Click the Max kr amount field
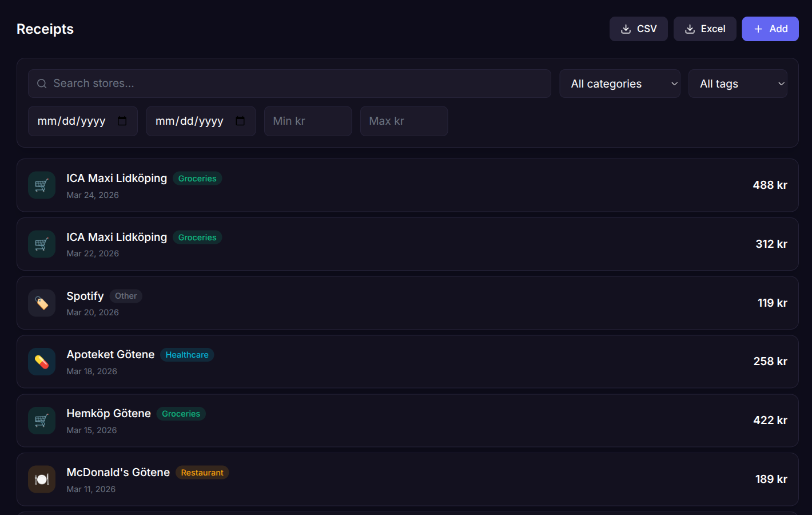 pos(404,121)
